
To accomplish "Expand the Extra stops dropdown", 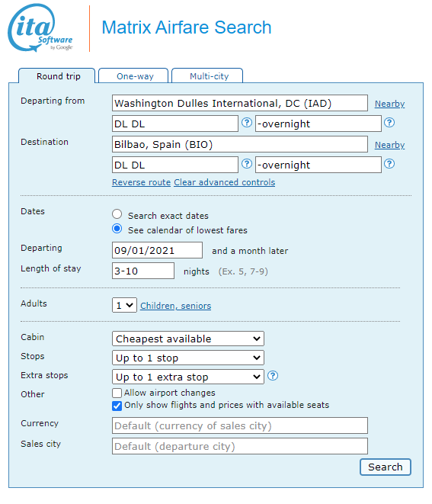I will (188, 377).
